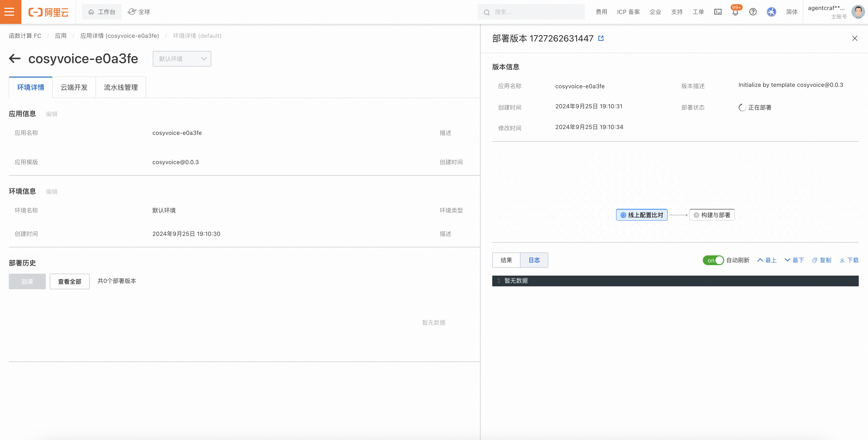Viewport: 868px width, 440px height.
Task: Click 编辑 next to 应用信息
Action: pos(51,114)
